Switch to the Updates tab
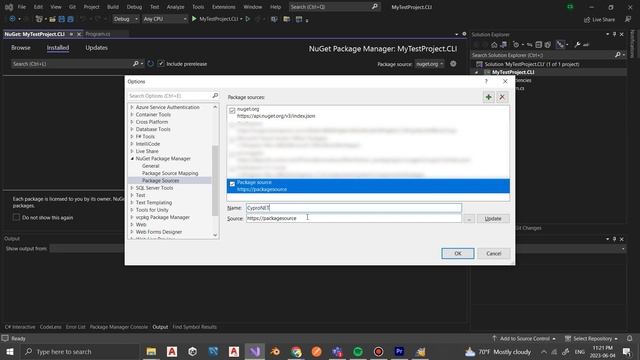The height and width of the screenshot is (360, 640). tap(96, 48)
